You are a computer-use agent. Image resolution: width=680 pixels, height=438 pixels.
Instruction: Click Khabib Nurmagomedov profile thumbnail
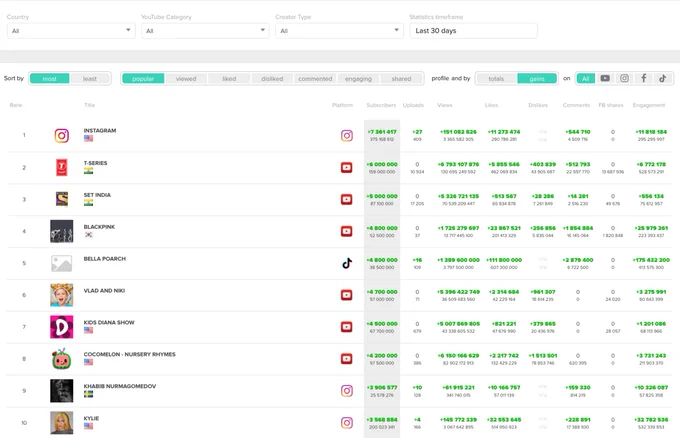(x=62, y=391)
